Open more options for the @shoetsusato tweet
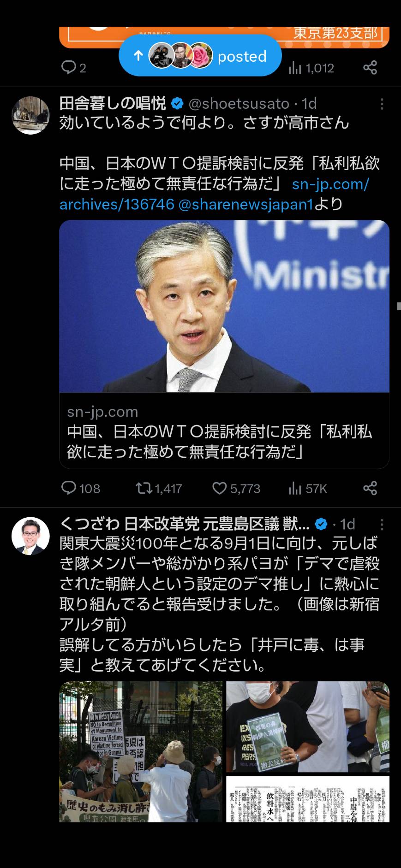 pos(382,104)
